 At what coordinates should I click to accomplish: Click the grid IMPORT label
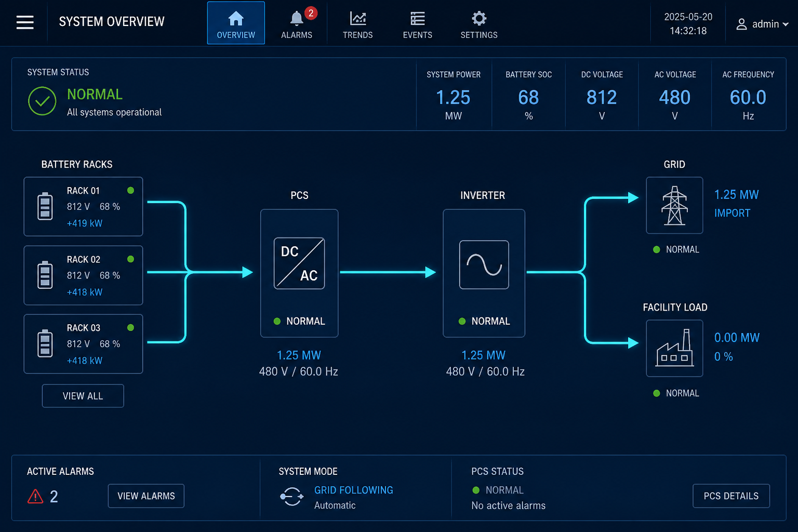click(732, 213)
